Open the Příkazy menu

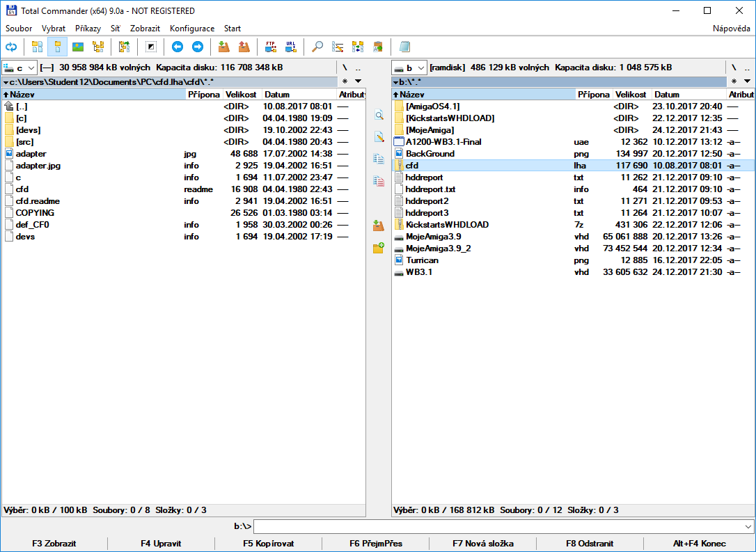[88, 29]
